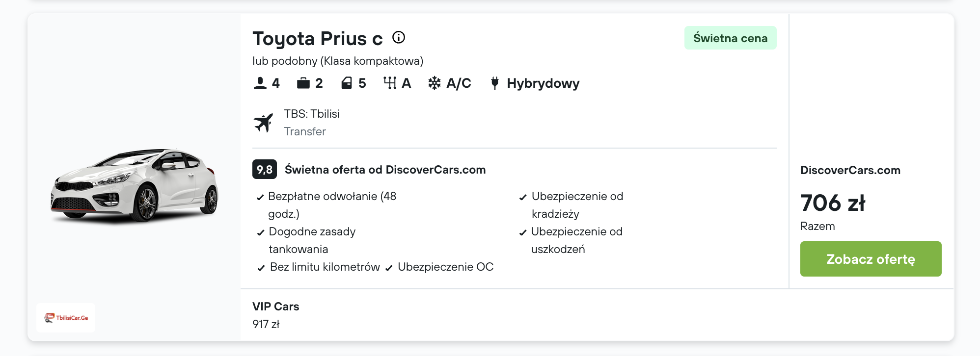Click the info icon next to Toyota Prius c

point(399,37)
